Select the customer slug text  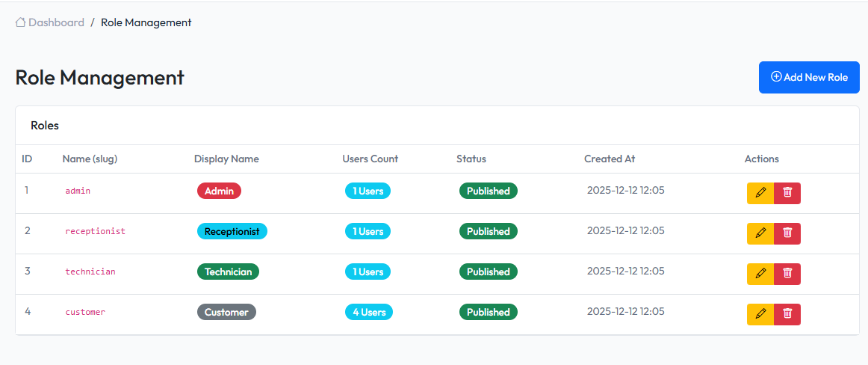click(85, 312)
